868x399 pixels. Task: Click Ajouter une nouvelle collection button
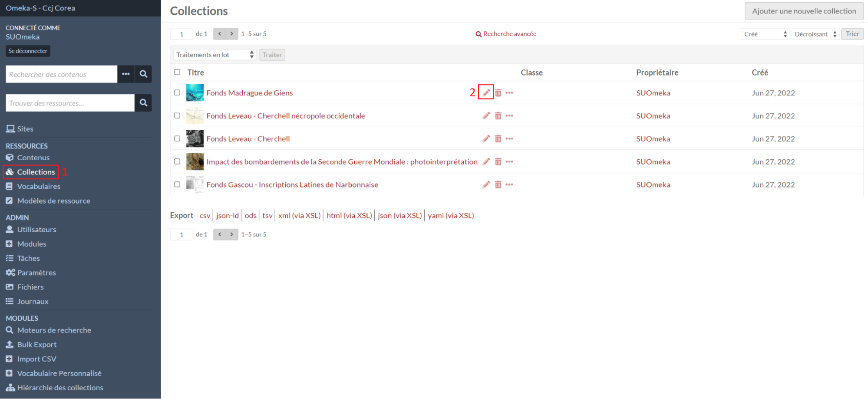tap(804, 11)
